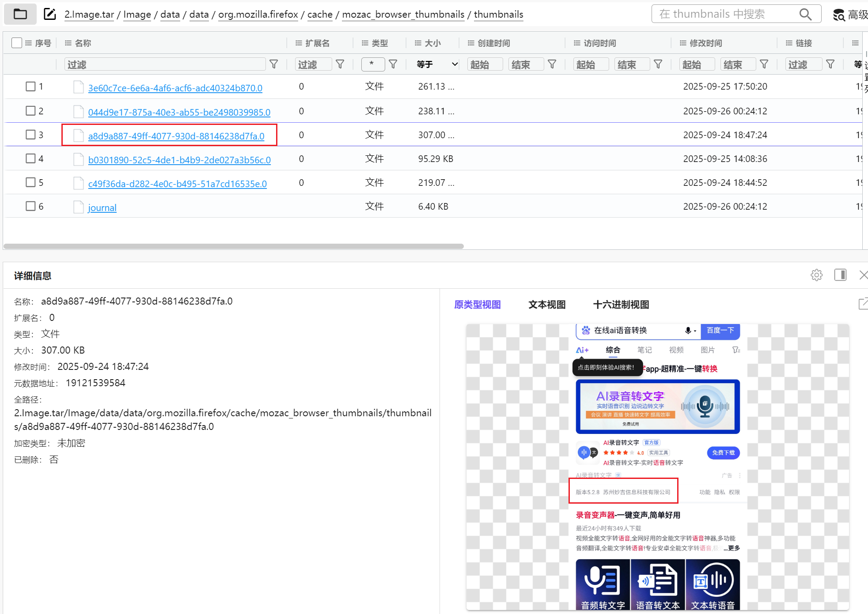The image size is (868, 614).
Task: Toggle the detail panel layout icon
Action: click(x=840, y=275)
